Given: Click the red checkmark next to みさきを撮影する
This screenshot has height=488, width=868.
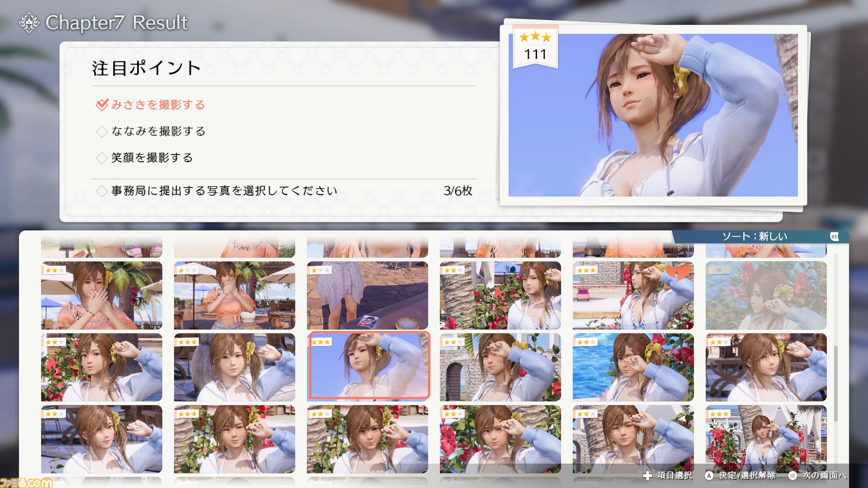Looking at the screenshot, I should pyautogui.click(x=102, y=105).
